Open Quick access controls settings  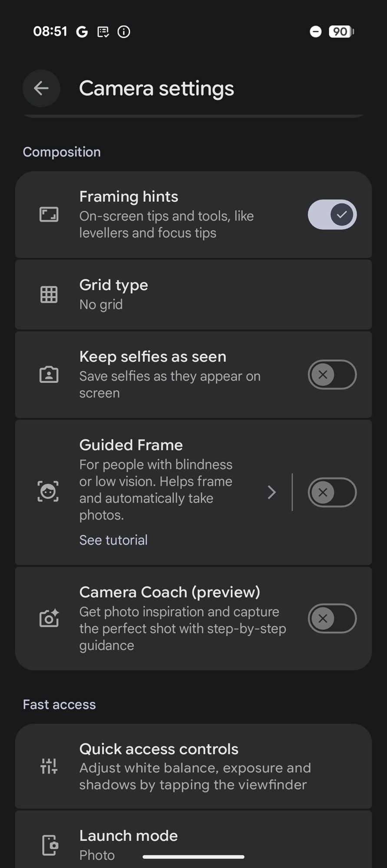click(x=193, y=766)
